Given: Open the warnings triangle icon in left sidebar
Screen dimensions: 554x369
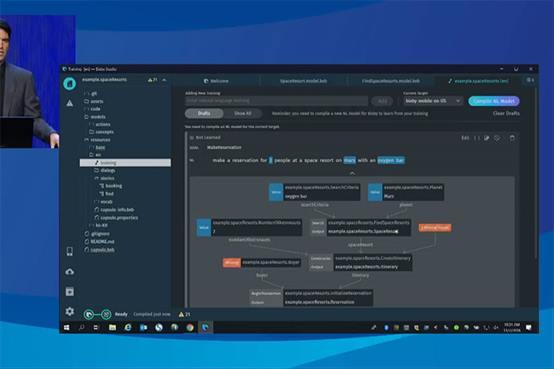Looking at the screenshot, I should click(70, 103).
